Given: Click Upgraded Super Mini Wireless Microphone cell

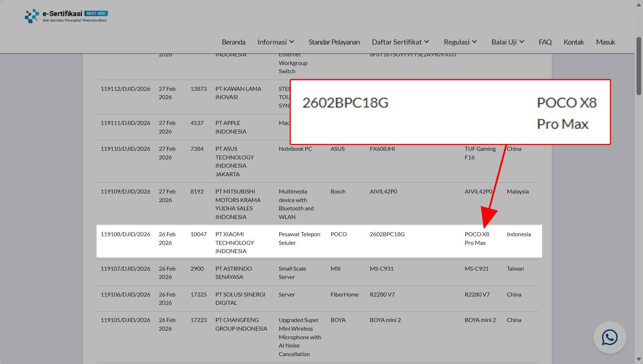Looking at the screenshot, I should (300, 337).
